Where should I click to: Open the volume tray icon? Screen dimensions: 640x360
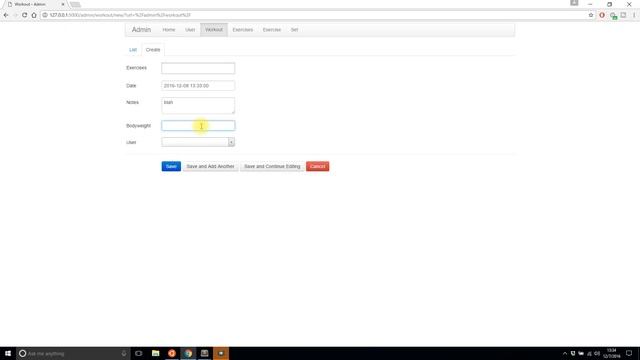(x=597, y=353)
